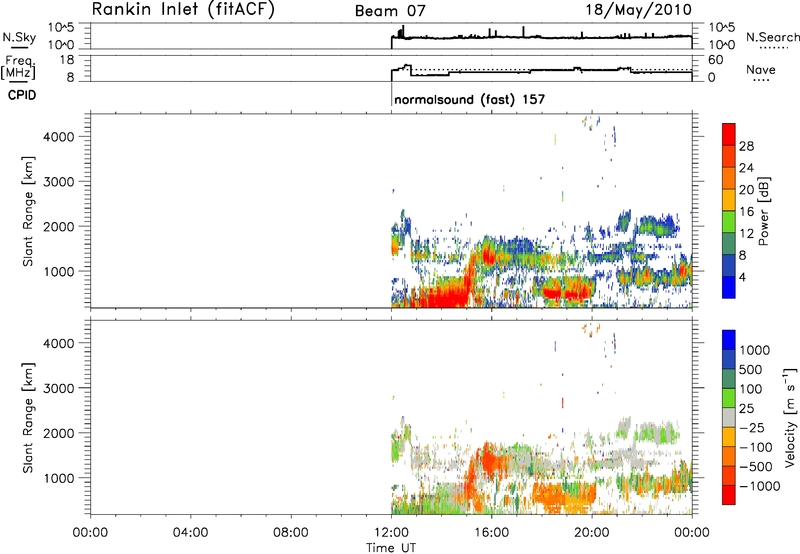The height and width of the screenshot is (554, 800).
Task: Click the '04:00' time axis tick
Action: 190,533
